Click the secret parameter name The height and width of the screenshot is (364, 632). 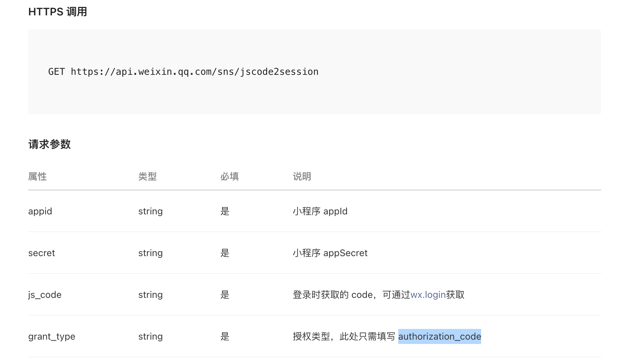(x=41, y=253)
